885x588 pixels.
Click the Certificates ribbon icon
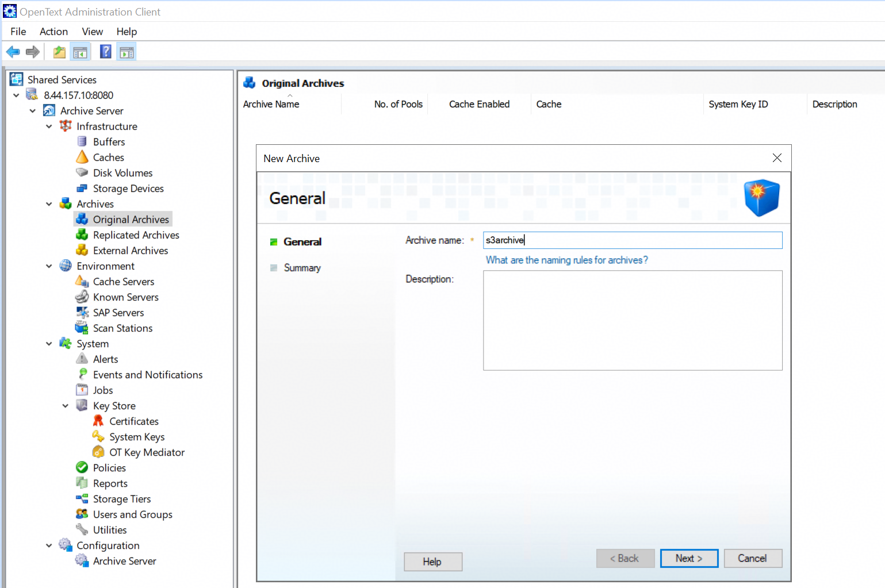[98, 421]
